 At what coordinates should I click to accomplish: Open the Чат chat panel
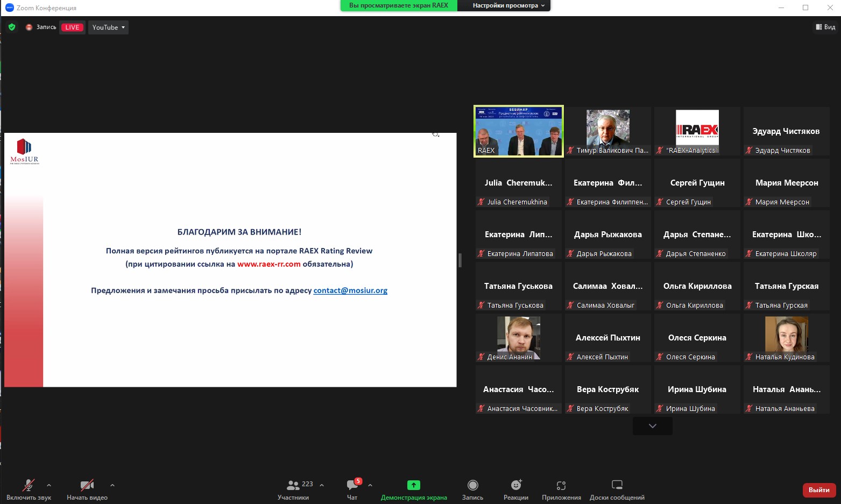[x=352, y=489]
